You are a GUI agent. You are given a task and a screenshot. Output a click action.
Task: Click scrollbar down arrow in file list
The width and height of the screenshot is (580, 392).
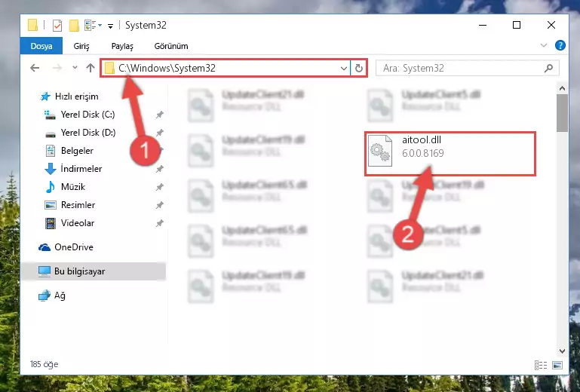click(x=562, y=351)
